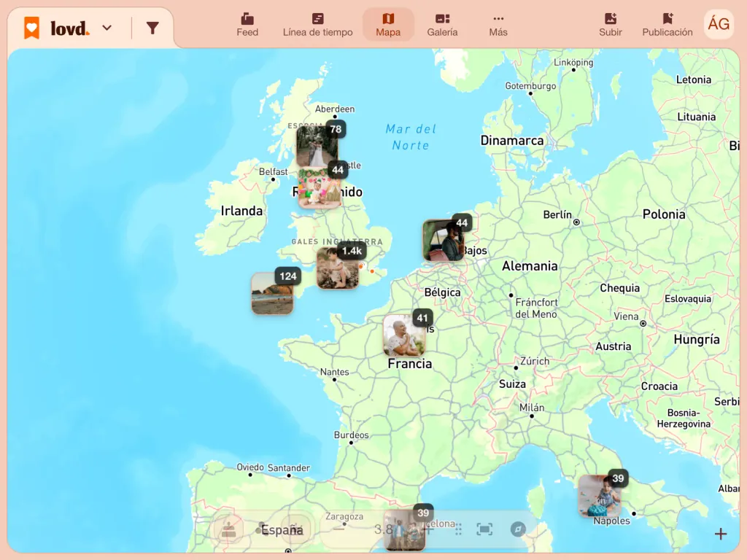
Task: Click the Mar del Norte label
Action: (x=411, y=137)
